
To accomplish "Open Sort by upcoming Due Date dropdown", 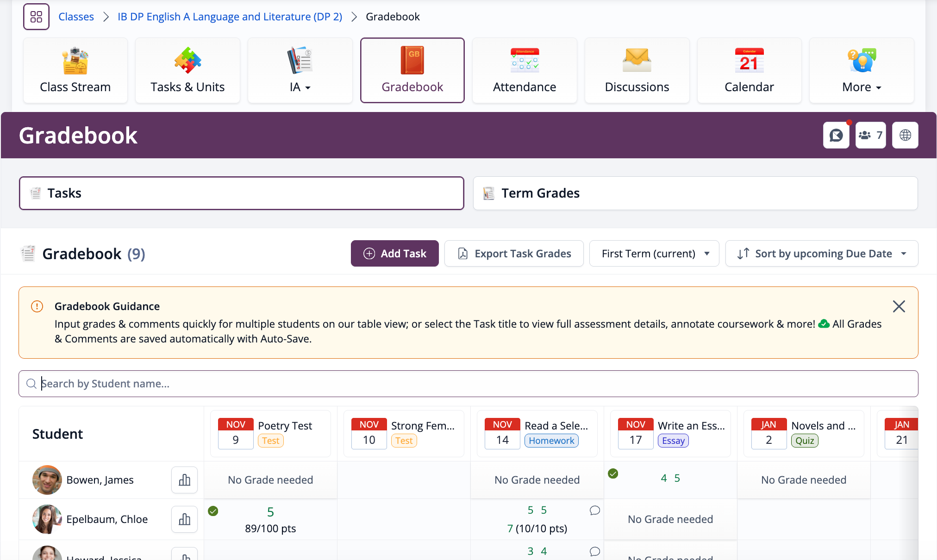I will coord(821,254).
